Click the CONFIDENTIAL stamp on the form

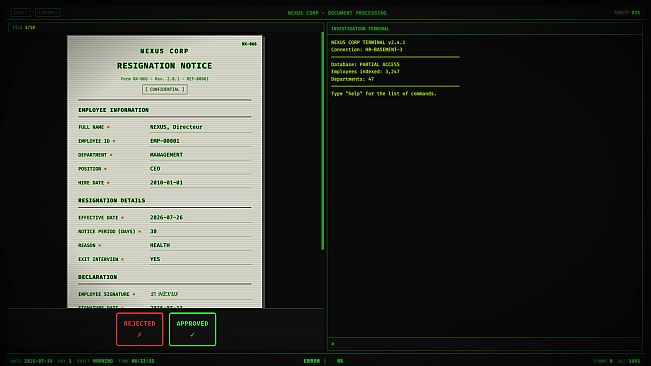point(165,89)
